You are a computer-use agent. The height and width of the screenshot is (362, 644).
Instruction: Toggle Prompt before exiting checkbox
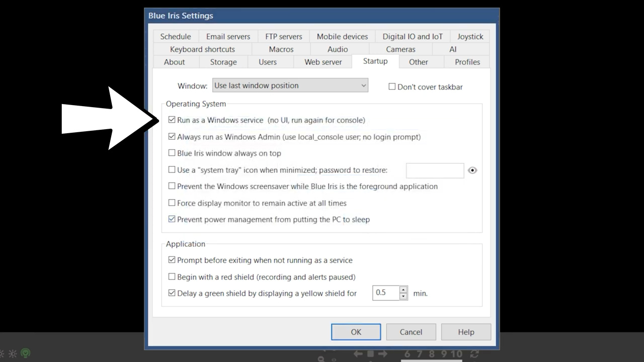pos(172,260)
